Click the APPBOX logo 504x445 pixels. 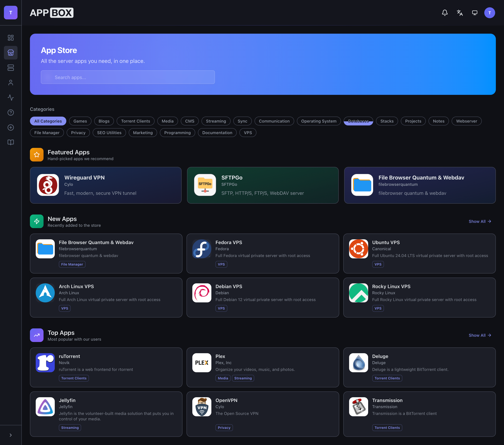[x=52, y=13]
